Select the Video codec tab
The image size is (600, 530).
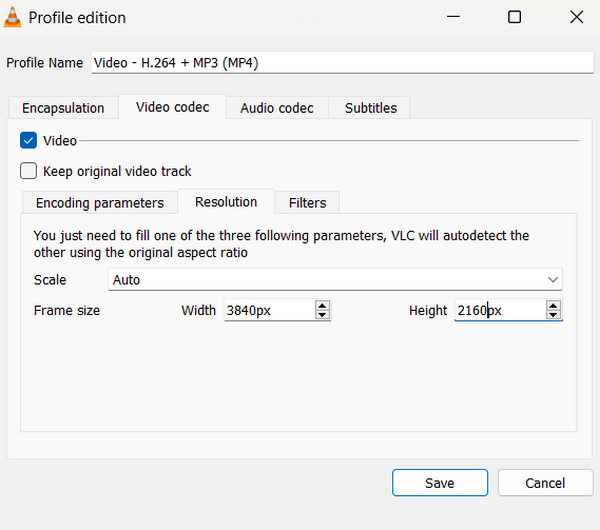[173, 107]
